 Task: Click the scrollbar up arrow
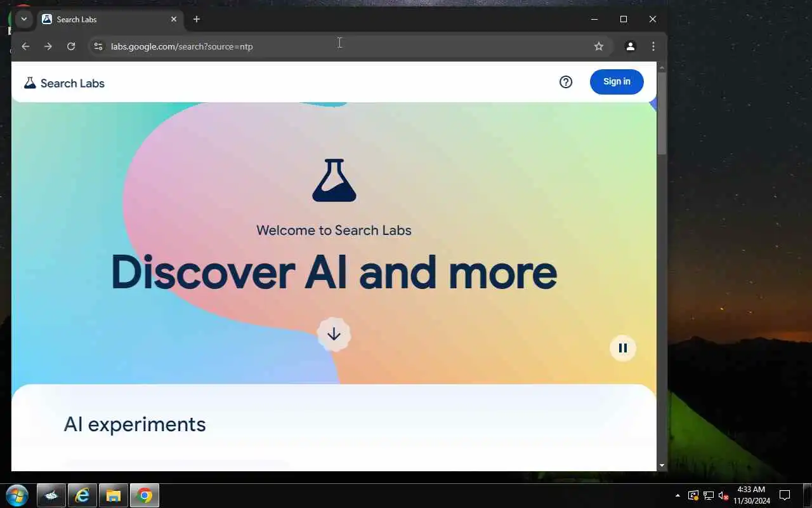coord(662,67)
